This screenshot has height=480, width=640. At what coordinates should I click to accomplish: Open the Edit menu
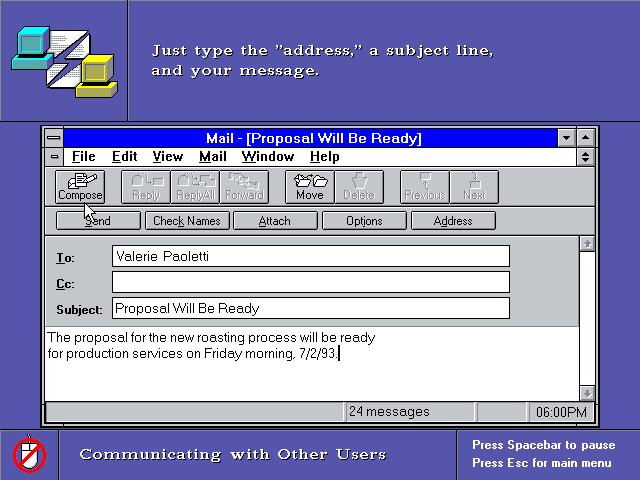click(x=124, y=157)
